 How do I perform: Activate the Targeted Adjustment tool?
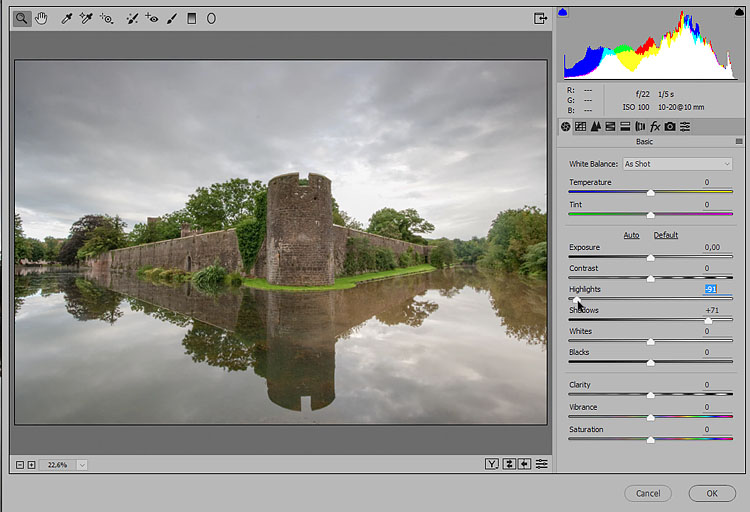tap(106, 18)
